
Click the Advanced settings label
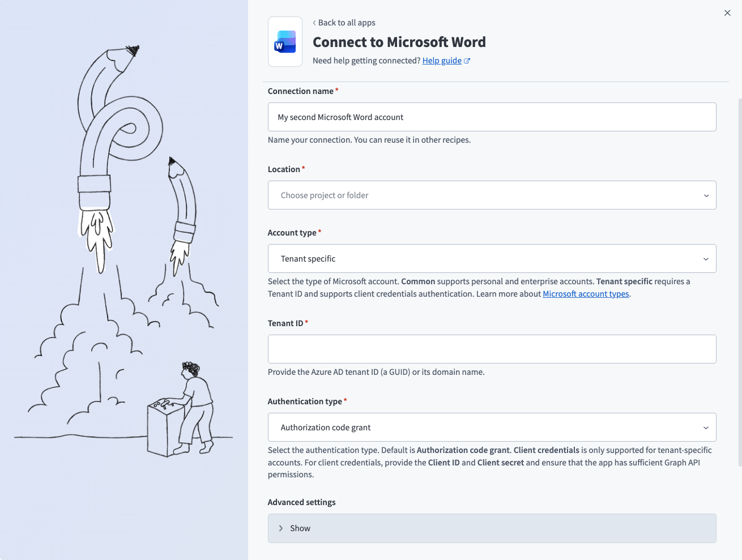click(x=301, y=502)
